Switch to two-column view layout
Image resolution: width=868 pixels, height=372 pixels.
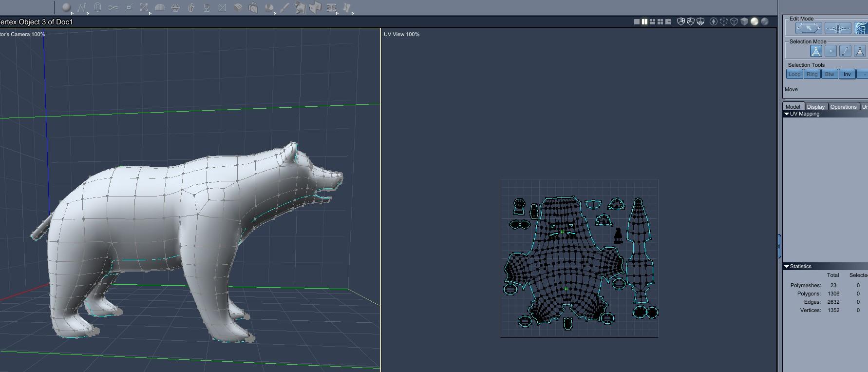(x=644, y=21)
